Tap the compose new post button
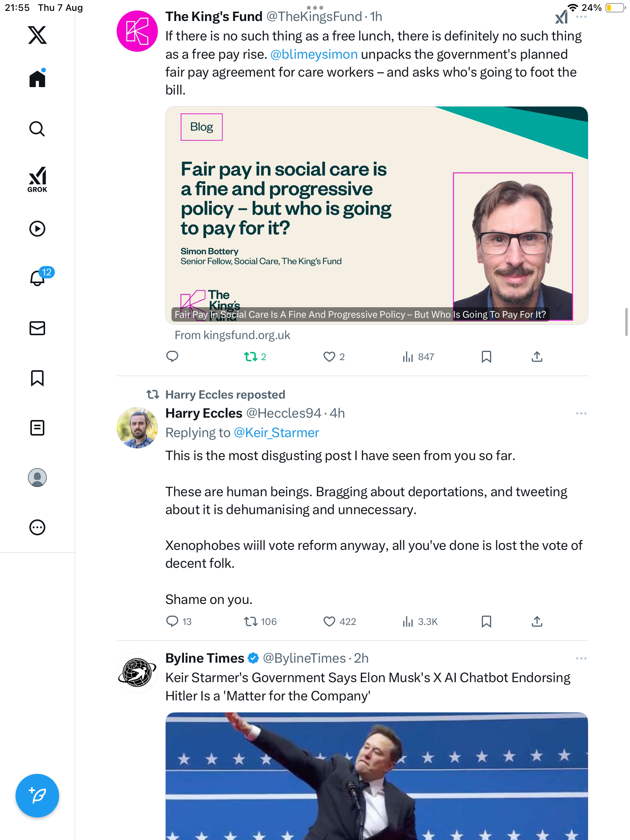 coord(37,796)
